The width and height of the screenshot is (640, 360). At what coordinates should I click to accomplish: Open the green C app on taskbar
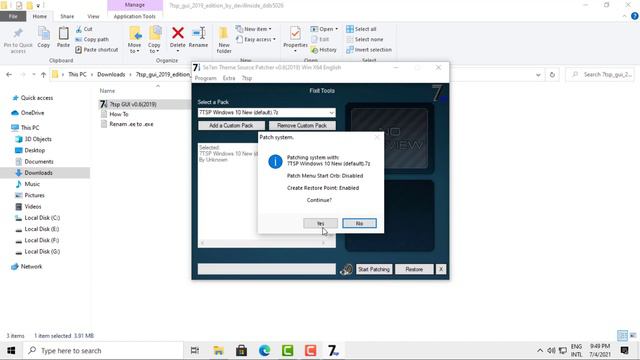click(x=287, y=351)
